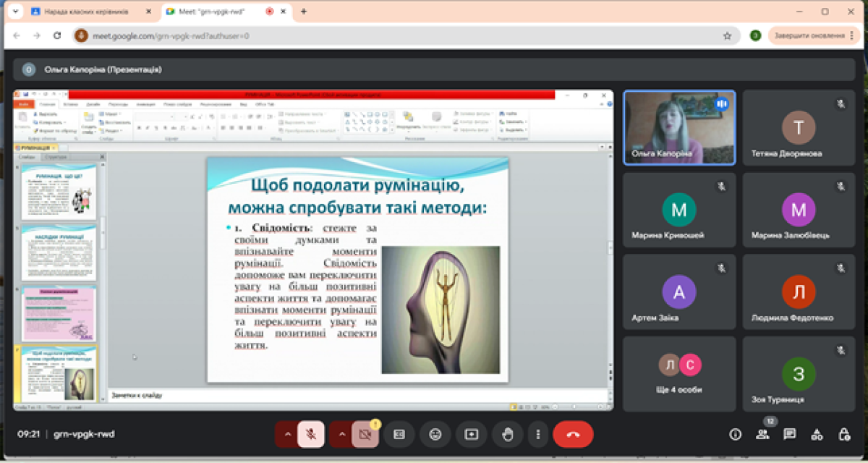This screenshot has width=868, height=463.
Task: Click the present screen button
Action: tap(472, 434)
